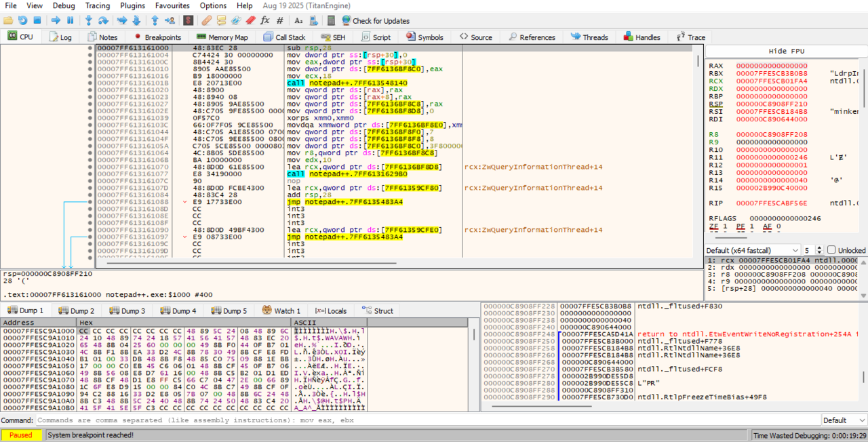868x442 pixels.
Task: Switch to the Call Stack tab
Action: (284, 37)
